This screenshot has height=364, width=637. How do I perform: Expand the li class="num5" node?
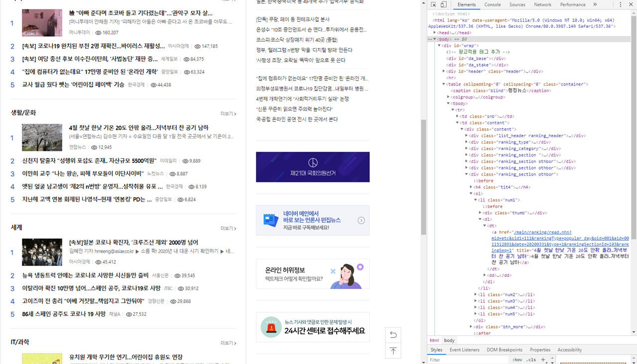point(475,314)
